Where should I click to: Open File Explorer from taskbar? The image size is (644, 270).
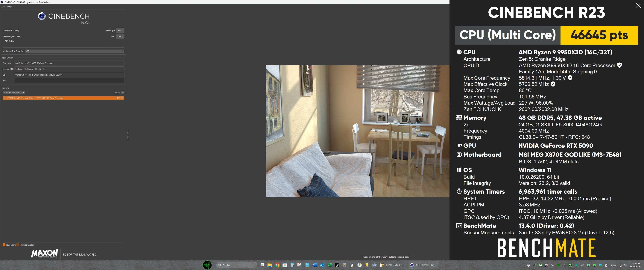tap(270, 265)
